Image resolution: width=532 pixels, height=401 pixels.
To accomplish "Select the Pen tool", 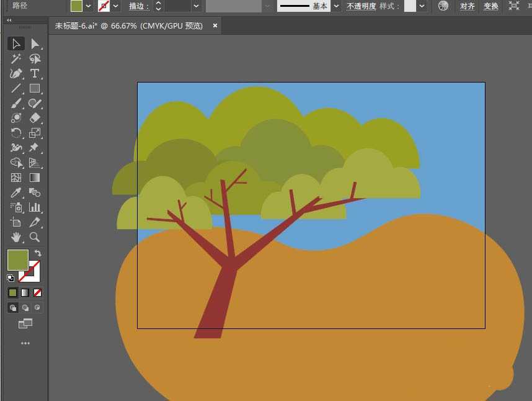I will point(16,73).
